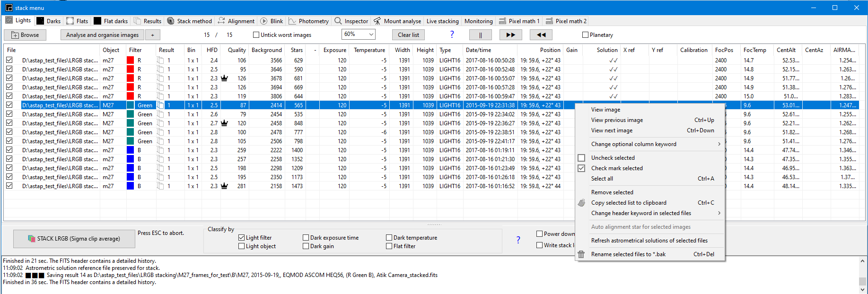Viewport: 868px width, 294px height.
Task: Click the pause button
Action: point(480,35)
